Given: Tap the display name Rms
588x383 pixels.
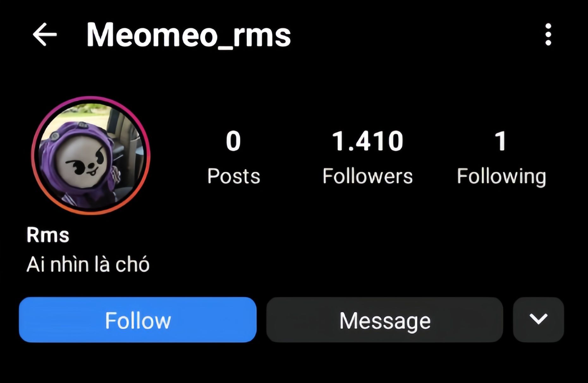Looking at the screenshot, I should click(x=48, y=235).
